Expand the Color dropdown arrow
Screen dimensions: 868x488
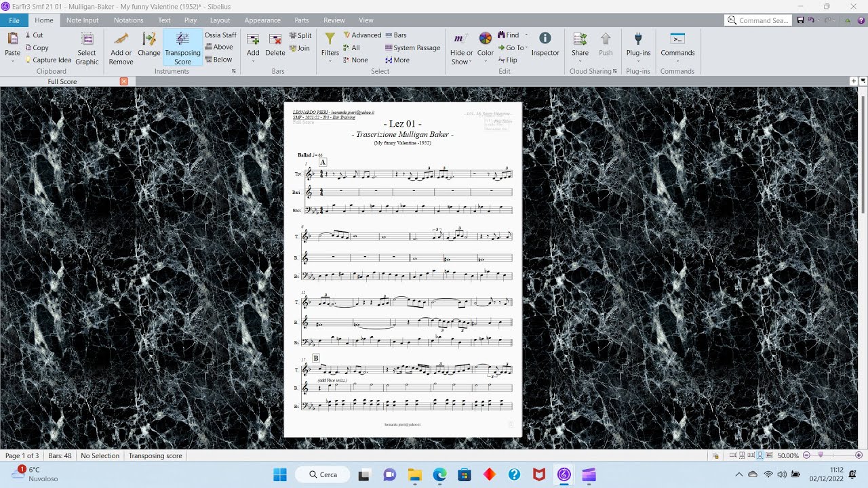pyautogui.click(x=486, y=62)
